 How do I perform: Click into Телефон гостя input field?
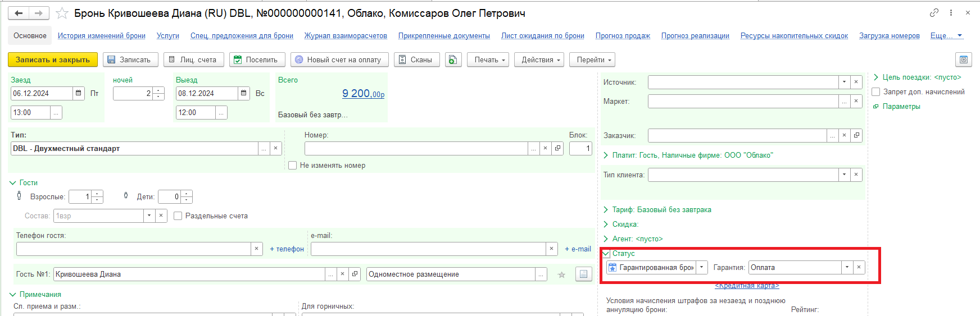134,249
